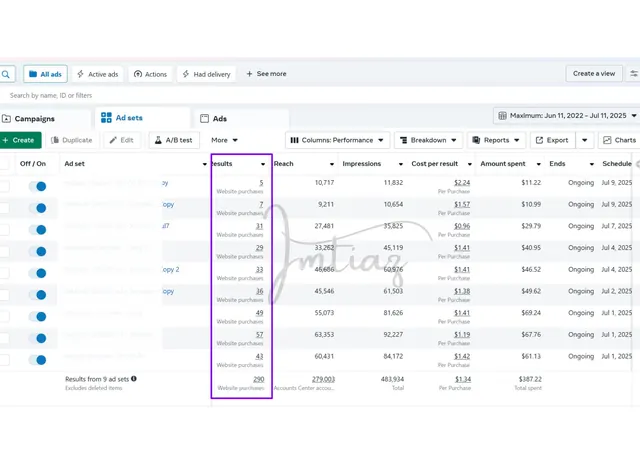Click the 290 total results link
Screen dimensions: 640x452
[258, 379]
